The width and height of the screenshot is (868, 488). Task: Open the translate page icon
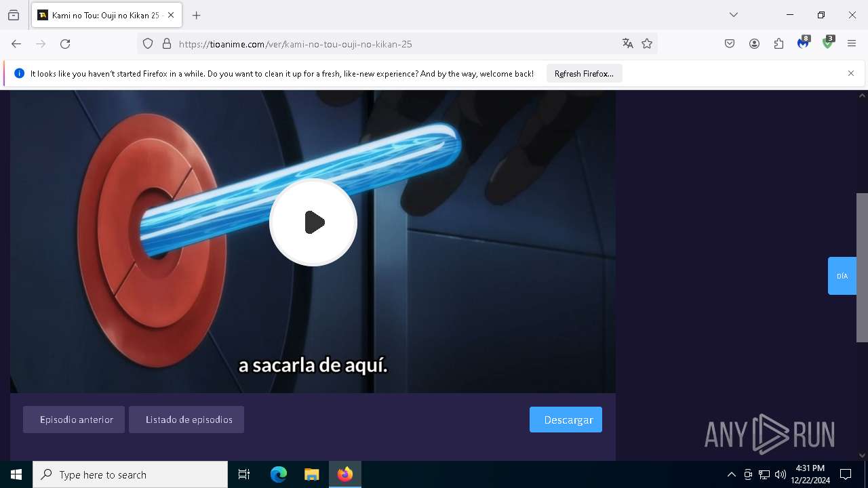click(x=628, y=44)
